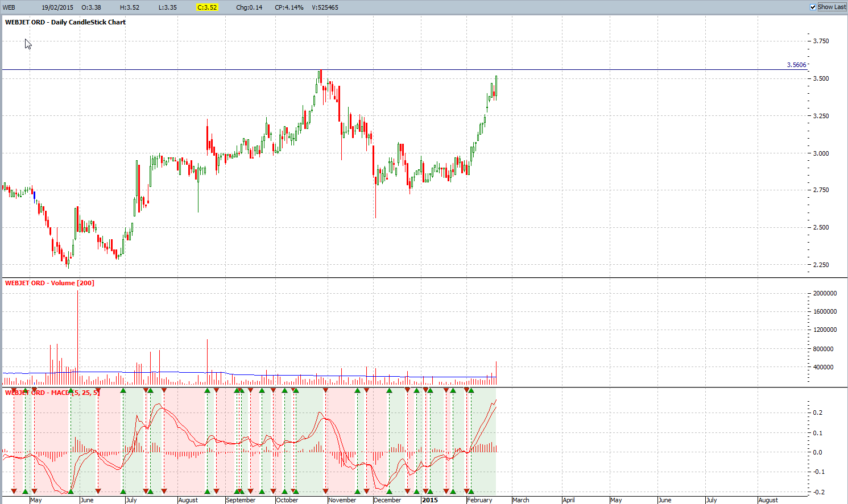
Task: Click the 3.500 price axis label
Action: (821, 78)
